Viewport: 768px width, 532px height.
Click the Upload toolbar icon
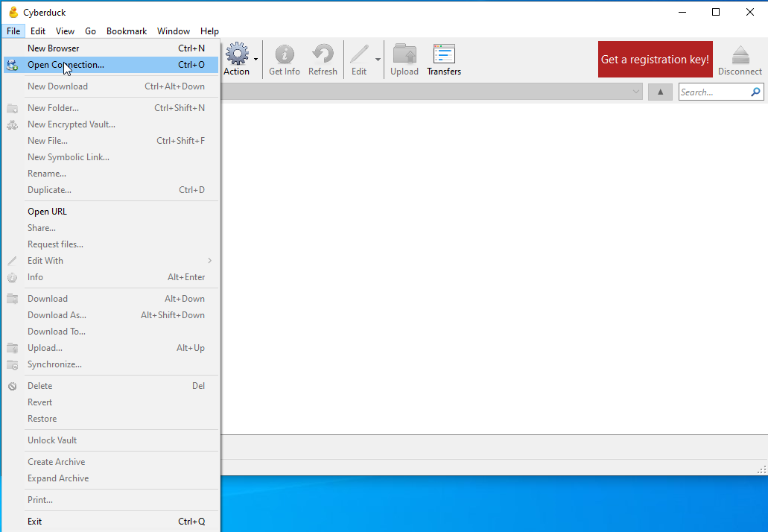pyautogui.click(x=404, y=54)
